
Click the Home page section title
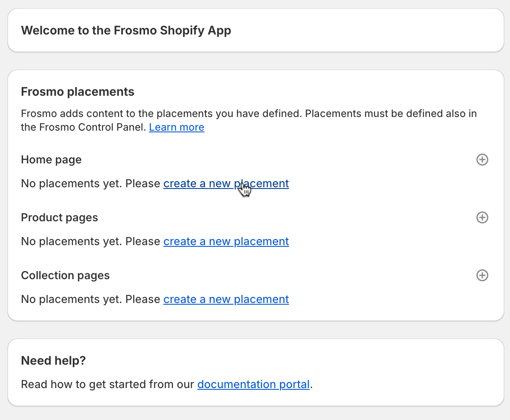pyautogui.click(x=51, y=160)
